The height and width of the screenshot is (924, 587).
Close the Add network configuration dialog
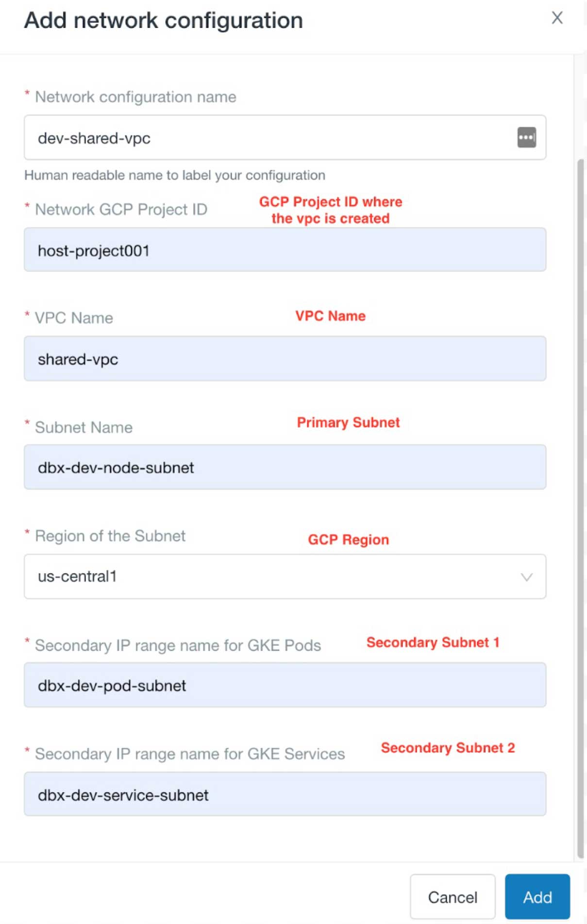(557, 18)
